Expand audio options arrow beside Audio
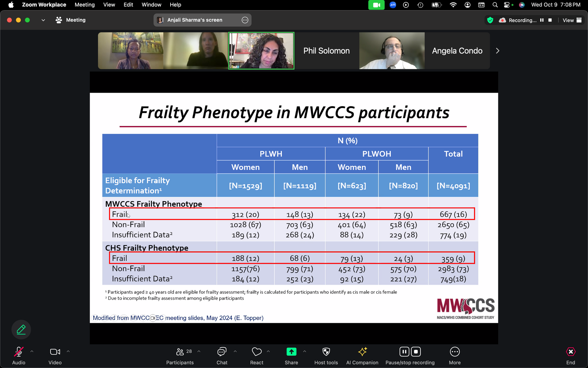This screenshot has height=368, width=588. point(32,351)
